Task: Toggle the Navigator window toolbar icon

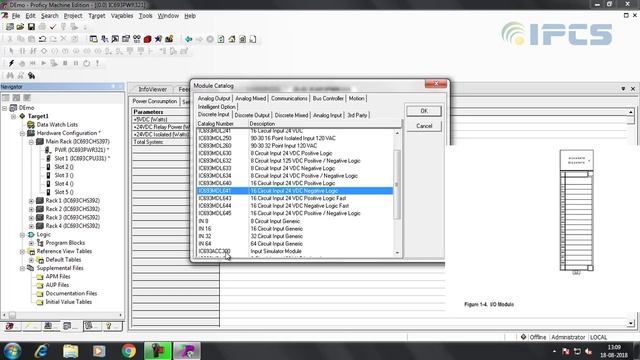Action: [93, 39]
